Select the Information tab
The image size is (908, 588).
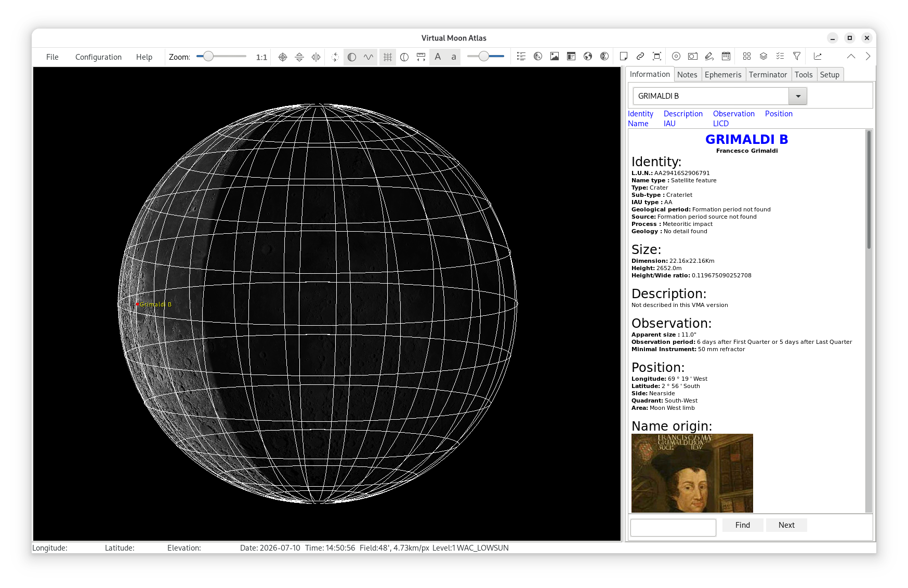click(x=650, y=74)
